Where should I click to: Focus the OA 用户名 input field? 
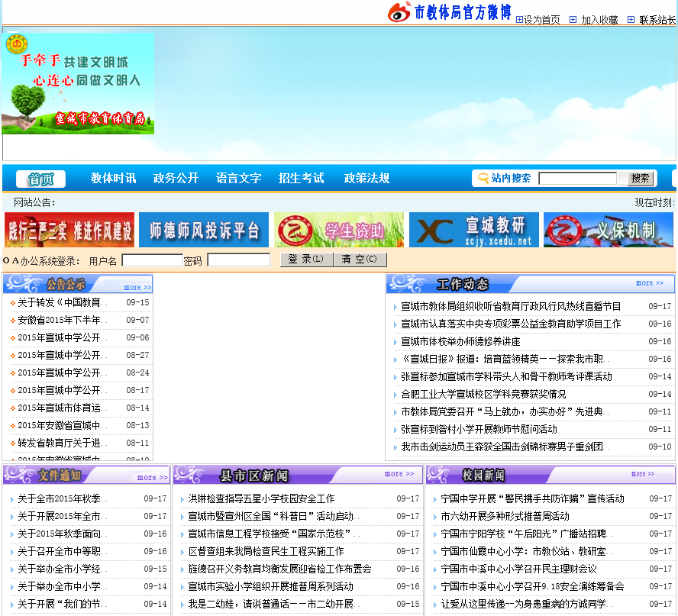[152, 260]
